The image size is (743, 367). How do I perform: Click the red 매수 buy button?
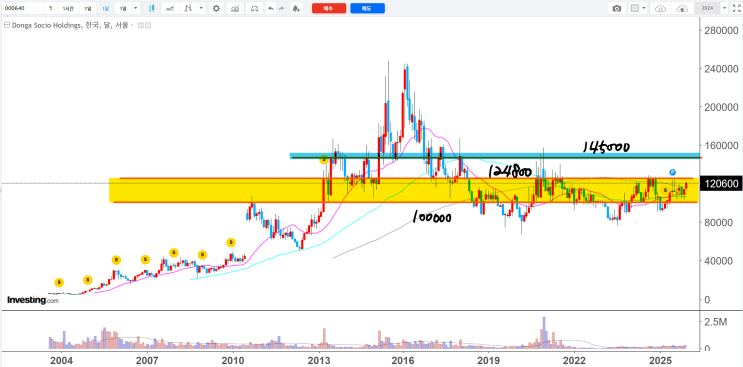(x=329, y=8)
